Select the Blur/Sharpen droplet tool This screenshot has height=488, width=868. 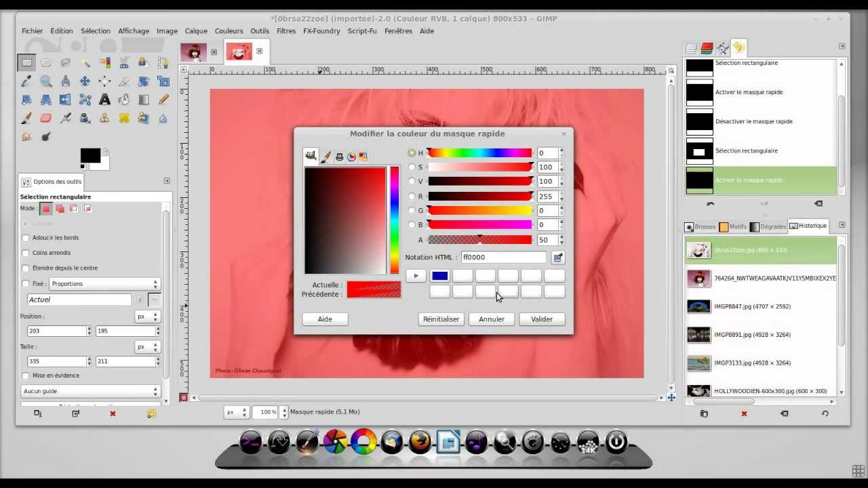(x=163, y=118)
